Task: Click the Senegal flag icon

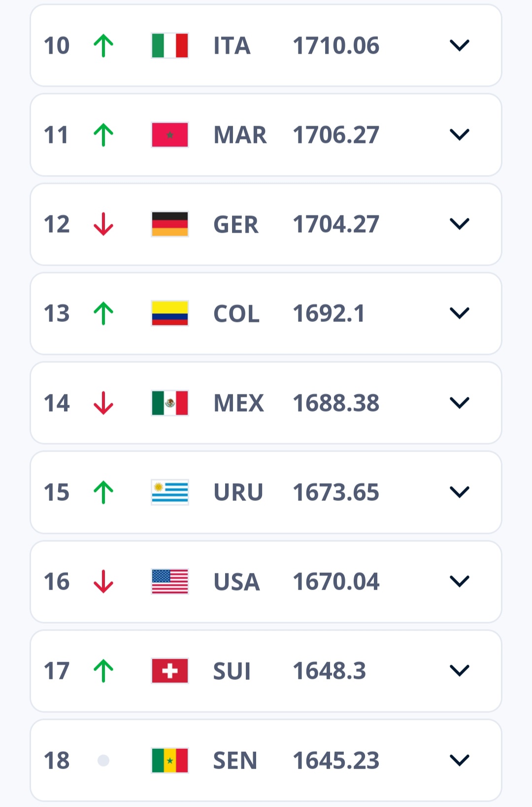Action: (x=170, y=760)
